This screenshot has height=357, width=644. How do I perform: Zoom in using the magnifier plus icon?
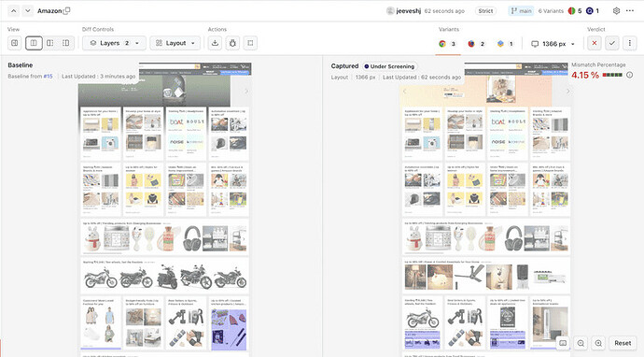click(x=598, y=343)
